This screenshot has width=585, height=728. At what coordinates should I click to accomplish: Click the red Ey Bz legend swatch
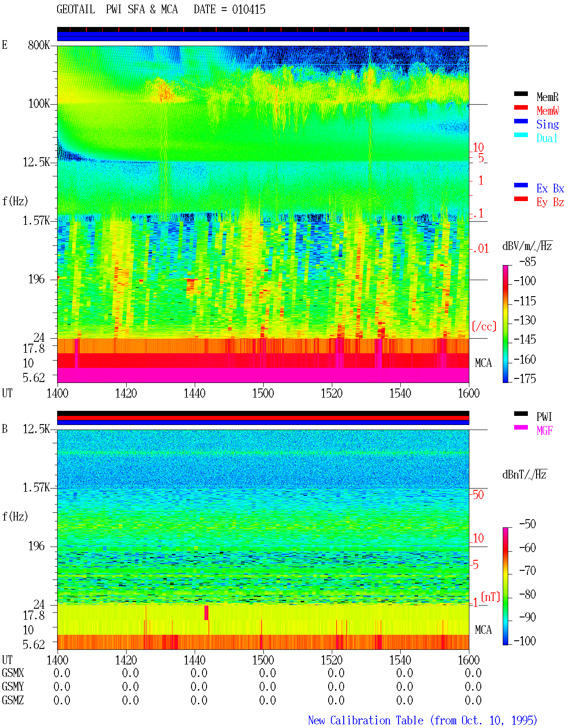521,199
